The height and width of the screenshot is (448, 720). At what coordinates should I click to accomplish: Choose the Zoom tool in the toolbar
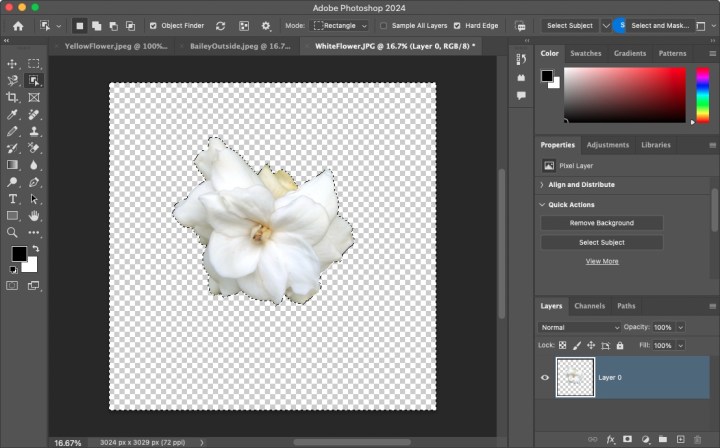click(x=13, y=232)
